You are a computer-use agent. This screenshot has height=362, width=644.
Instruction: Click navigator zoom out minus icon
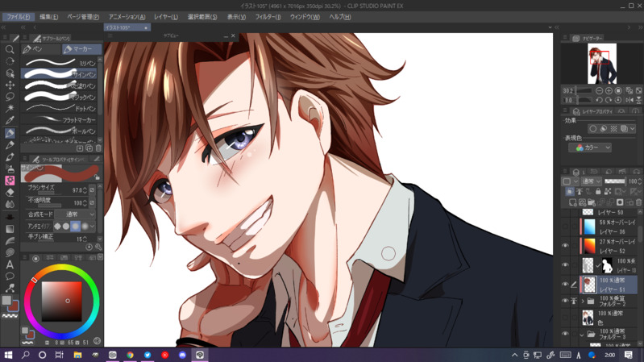point(599,90)
